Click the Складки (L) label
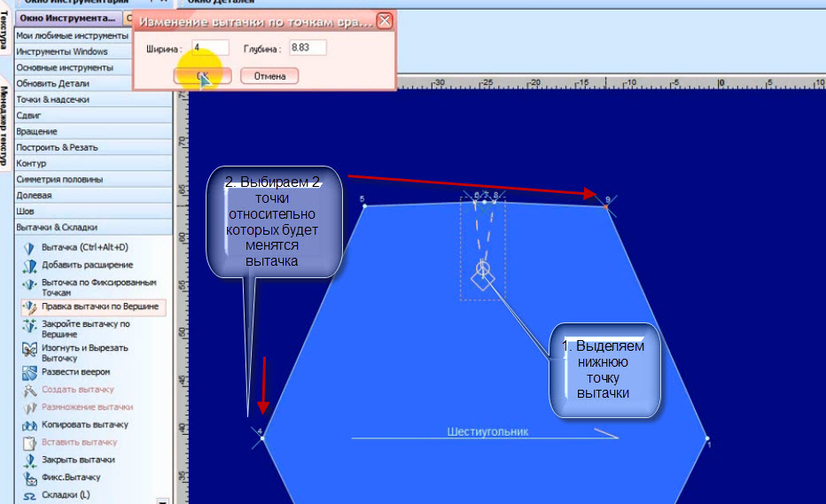The width and height of the screenshot is (826, 504). coord(66,494)
